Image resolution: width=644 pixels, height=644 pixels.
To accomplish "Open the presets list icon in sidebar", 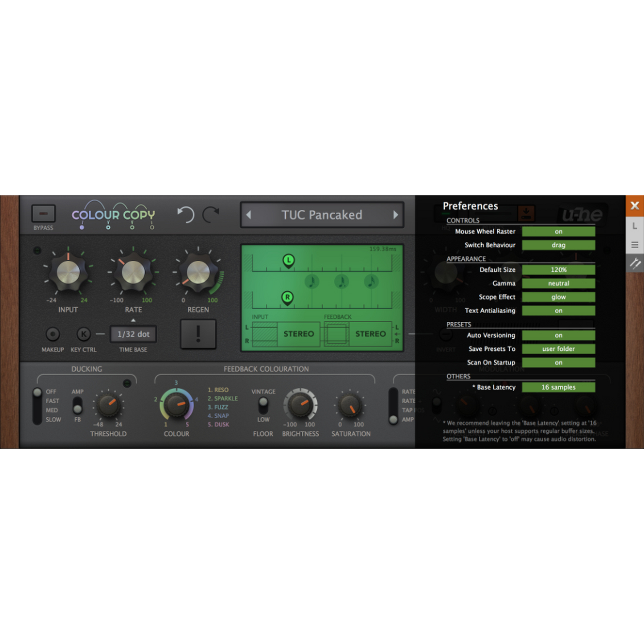I will pos(635,245).
